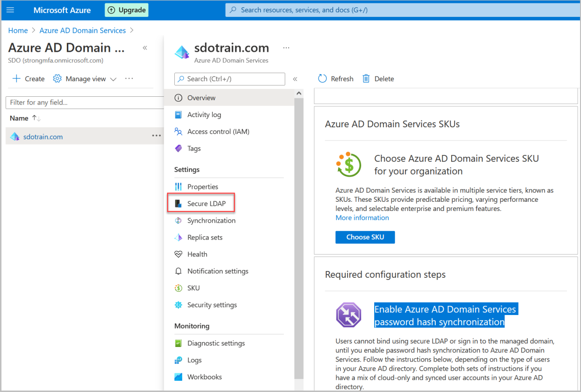Click the large SKU dollar graphic
581x392 pixels.
(x=349, y=165)
